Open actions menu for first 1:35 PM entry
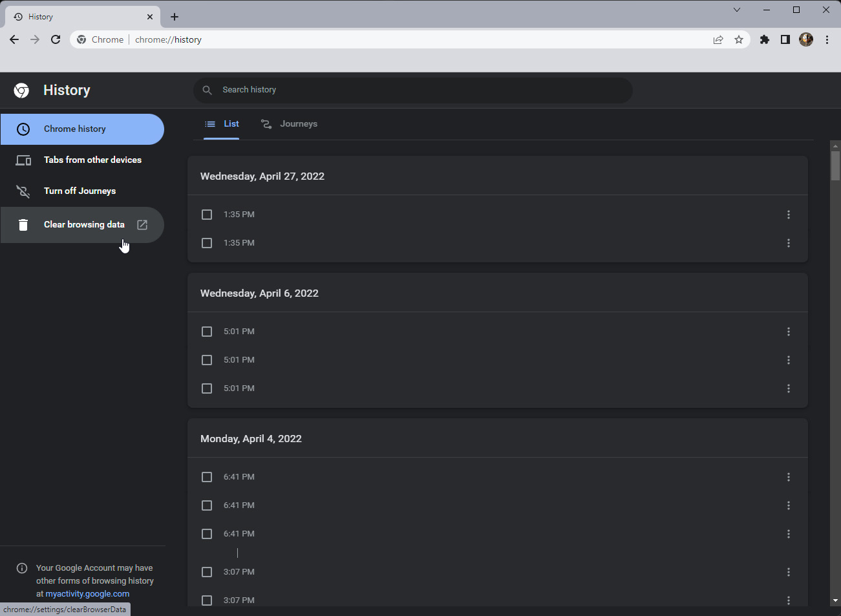841x616 pixels. click(x=788, y=215)
